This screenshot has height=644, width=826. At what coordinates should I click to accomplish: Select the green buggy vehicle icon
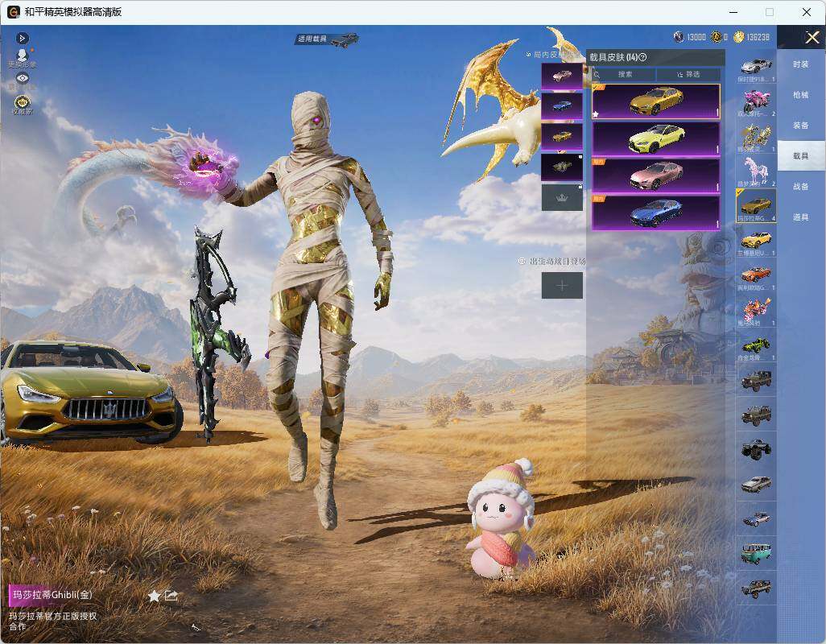pos(756,346)
